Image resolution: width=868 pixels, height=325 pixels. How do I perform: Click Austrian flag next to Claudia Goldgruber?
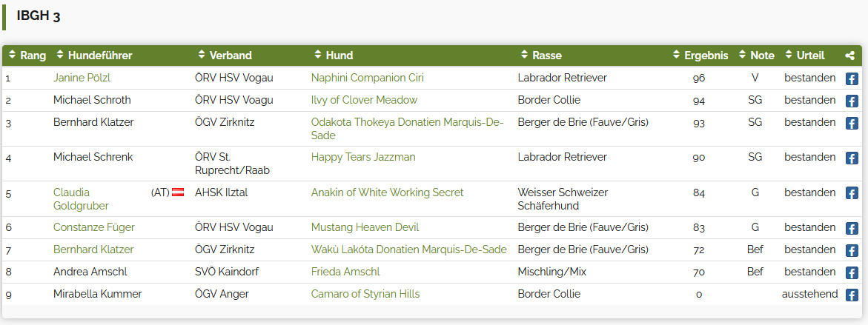pos(178,192)
